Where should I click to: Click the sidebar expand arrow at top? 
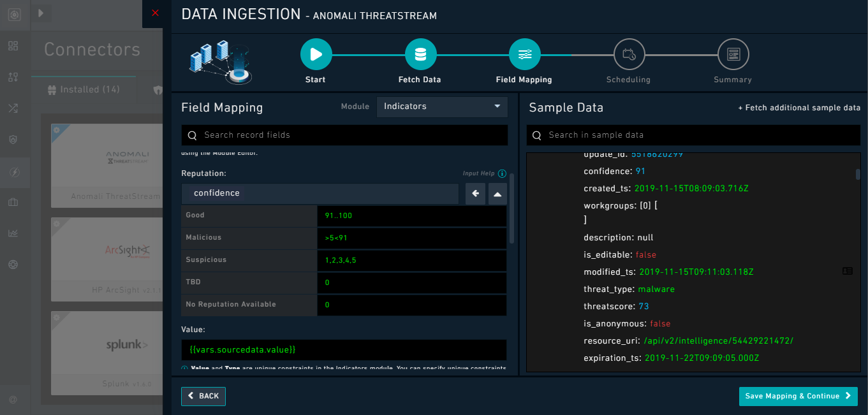coord(41,13)
